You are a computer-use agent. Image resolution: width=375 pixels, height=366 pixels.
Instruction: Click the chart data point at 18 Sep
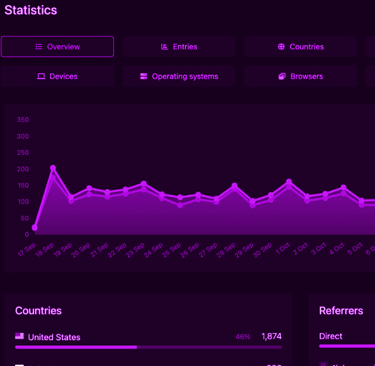pyautogui.click(x=53, y=168)
